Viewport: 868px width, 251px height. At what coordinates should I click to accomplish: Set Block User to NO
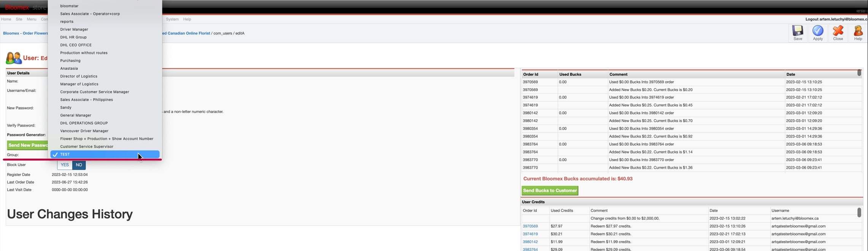tap(79, 165)
